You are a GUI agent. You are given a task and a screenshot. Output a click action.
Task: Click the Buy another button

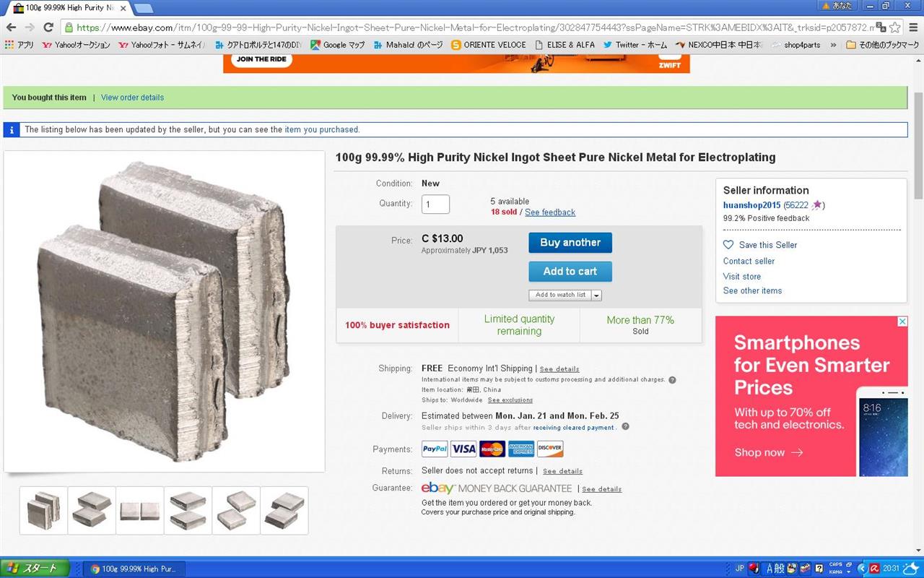point(570,243)
